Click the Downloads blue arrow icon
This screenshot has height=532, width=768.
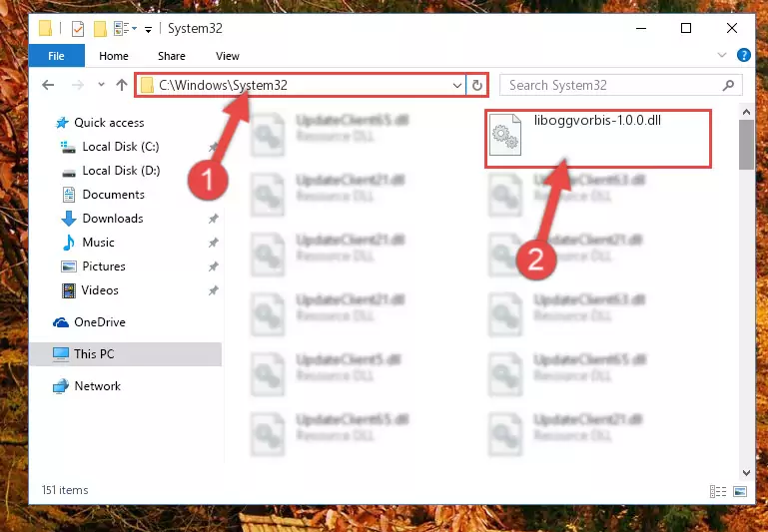click(x=69, y=219)
